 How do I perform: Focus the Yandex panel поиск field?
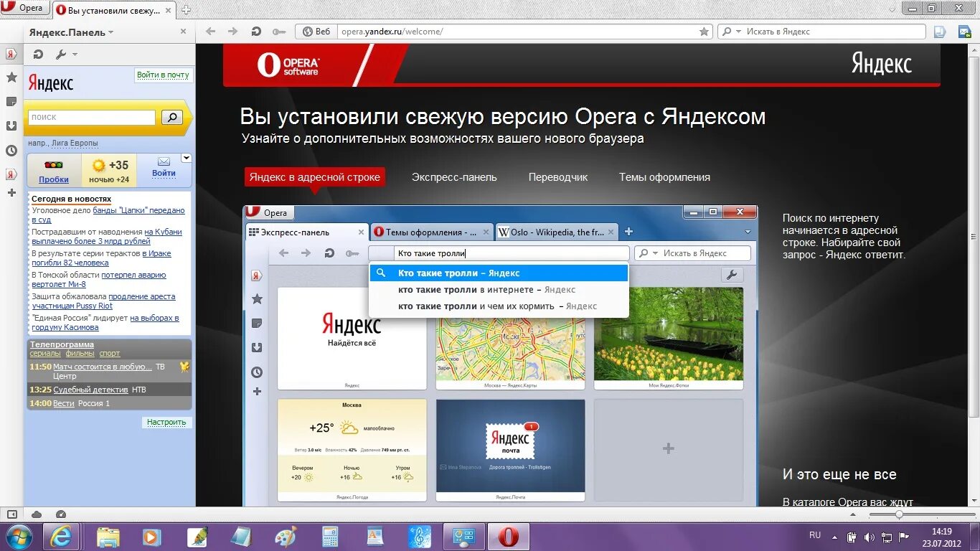click(x=92, y=117)
